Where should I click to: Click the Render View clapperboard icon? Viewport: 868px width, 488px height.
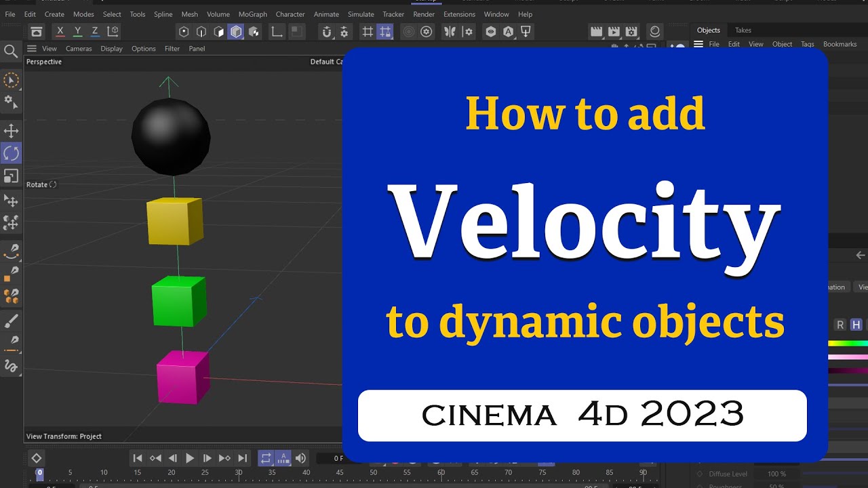click(x=597, y=31)
